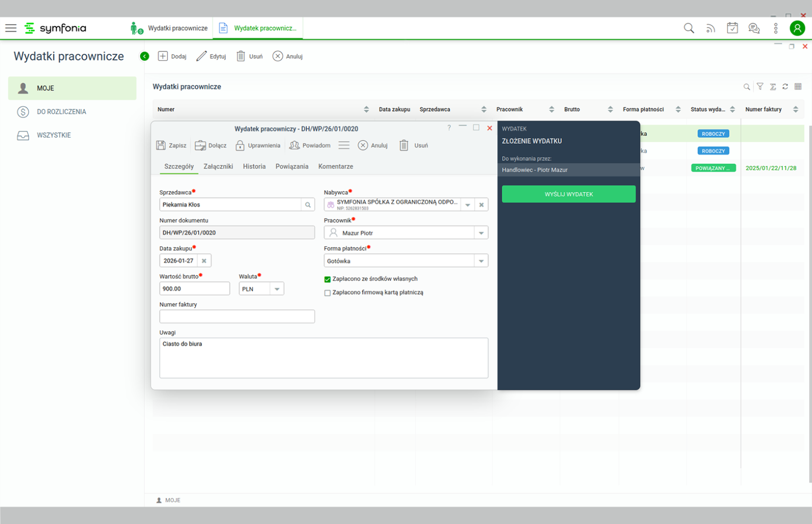Screen dimensions: 812x524
Task: Click the global search magnifier icon
Action: tap(689, 28)
